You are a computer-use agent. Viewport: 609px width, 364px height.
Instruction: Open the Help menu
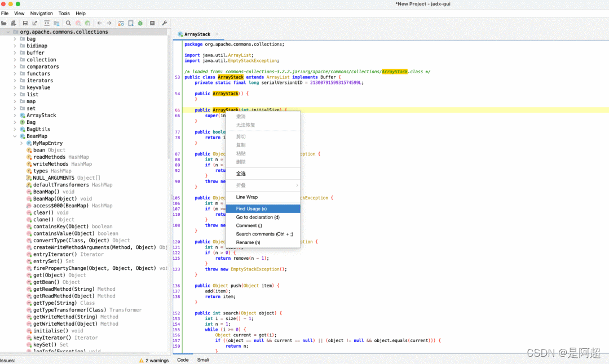(81, 13)
